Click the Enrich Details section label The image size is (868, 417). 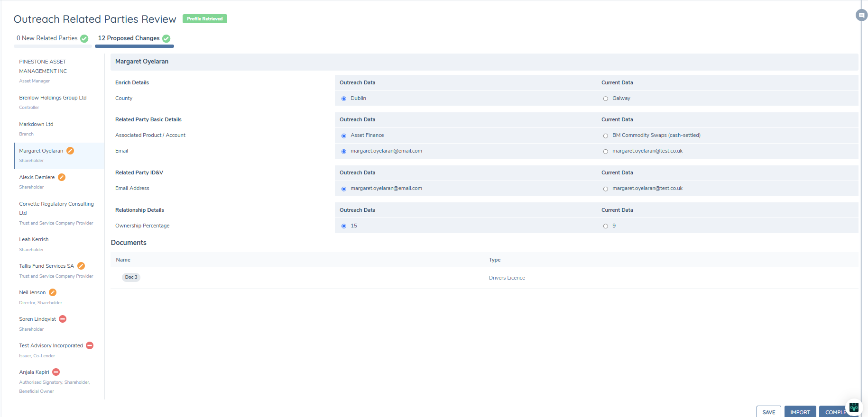coord(132,82)
